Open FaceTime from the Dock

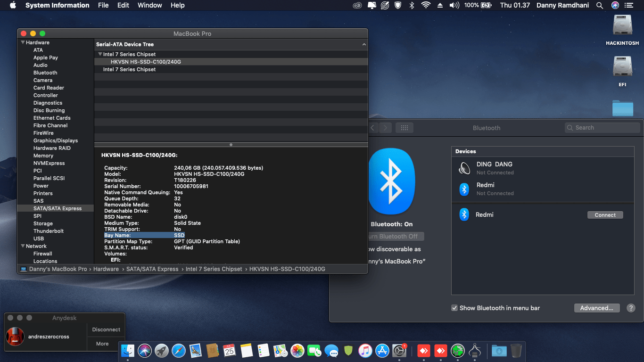[314, 351]
